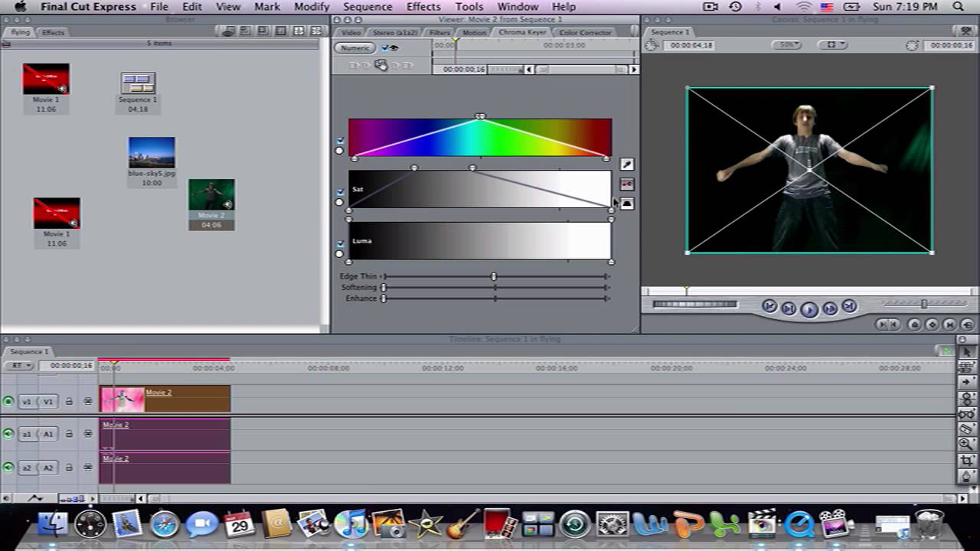Select the Zoom tool in Tool palette

(967, 444)
